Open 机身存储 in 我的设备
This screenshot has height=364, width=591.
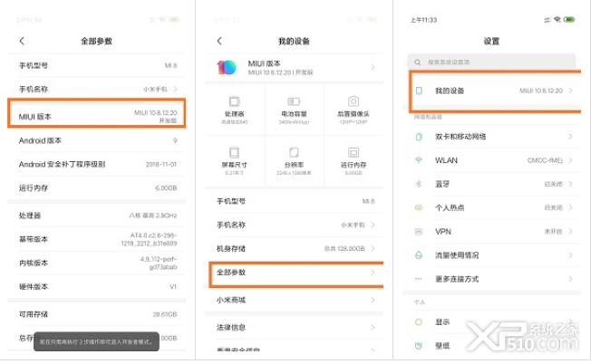pyautogui.click(x=294, y=248)
